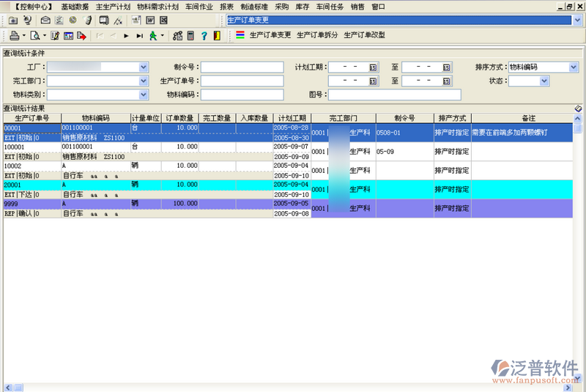Open print preview magnifier icon
586x392 pixels.
34,35
